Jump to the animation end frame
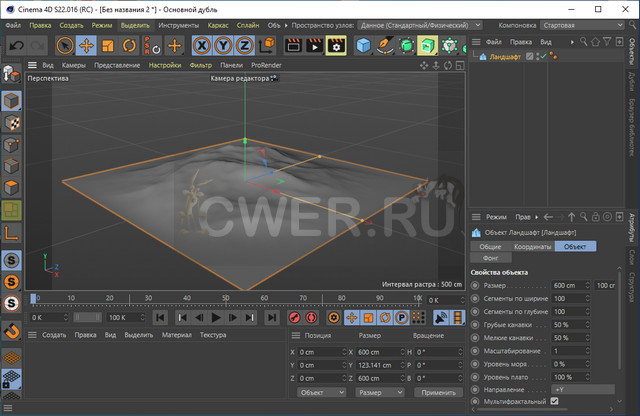Viewport: 640px width, 416px height. point(270,317)
